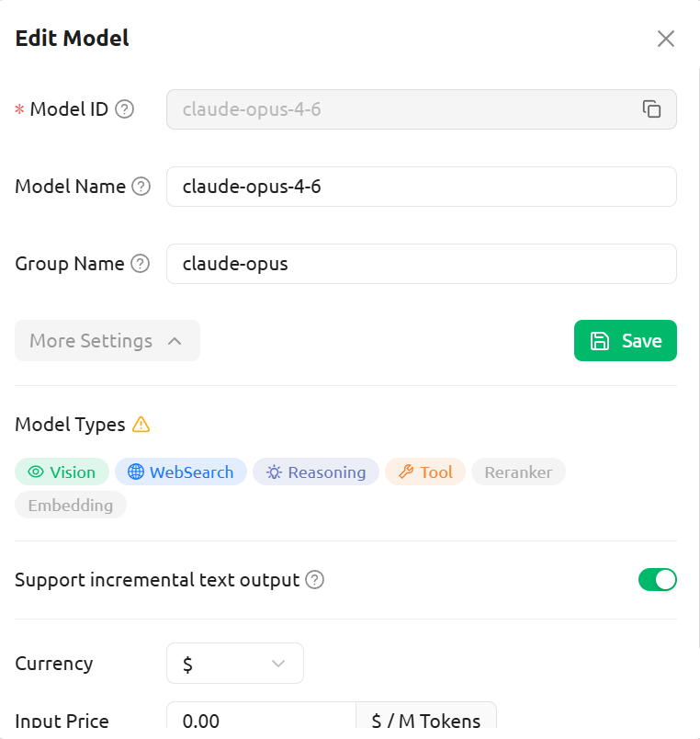Click the Group Name input field
The width and height of the screenshot is (700, 739).
pos(421,264)
